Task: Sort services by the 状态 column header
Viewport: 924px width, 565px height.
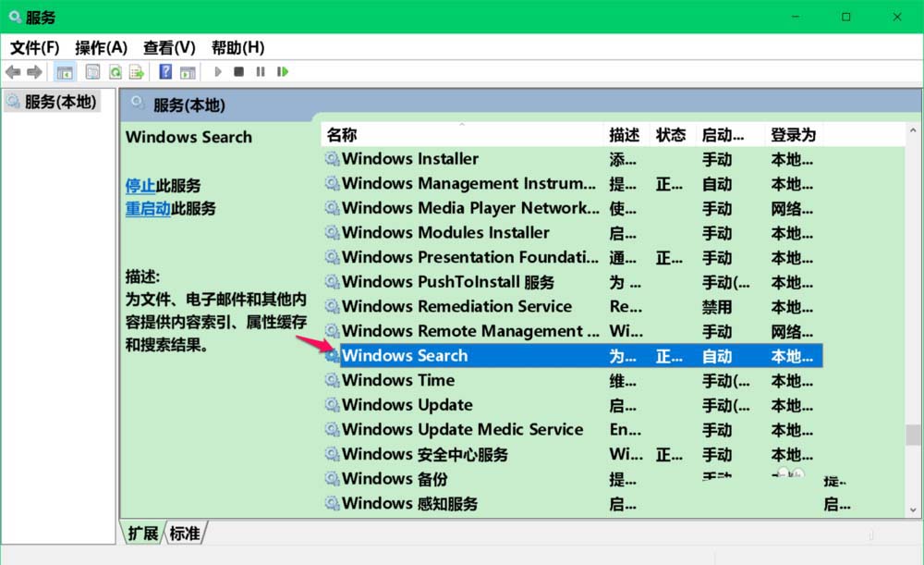Action: pyautogui.click(x=671, y=135)
